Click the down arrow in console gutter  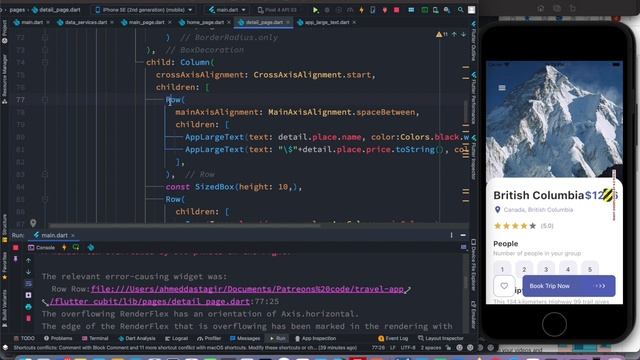tap(29, 272)
